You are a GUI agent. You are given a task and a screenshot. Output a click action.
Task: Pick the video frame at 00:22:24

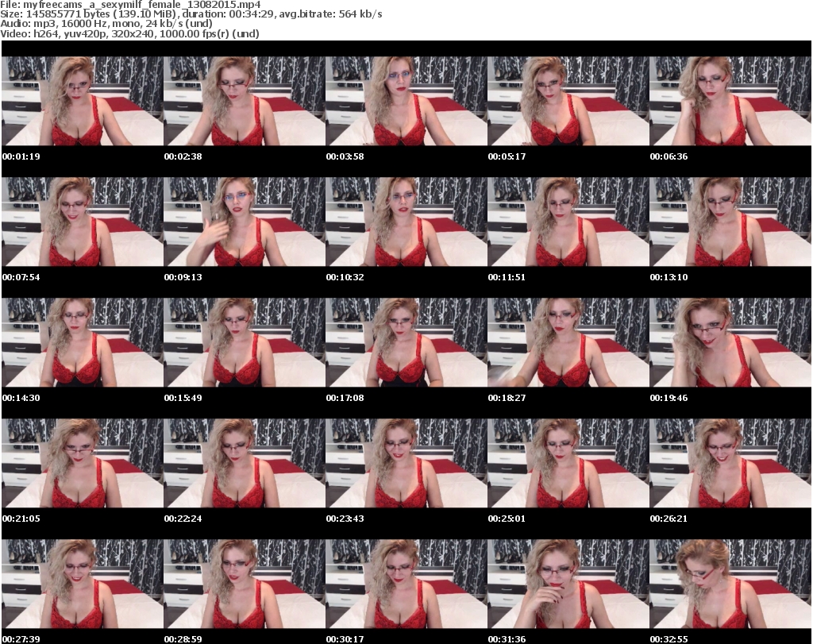[x=245, y=463]
